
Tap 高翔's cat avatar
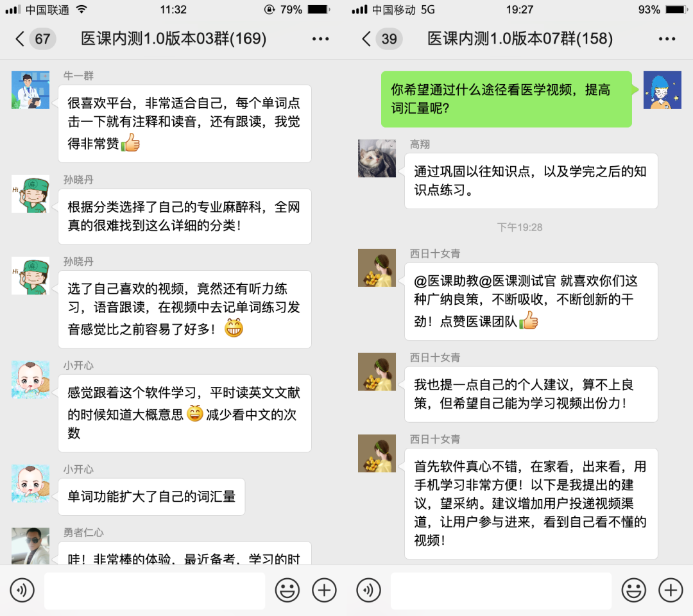click(377, 158)
